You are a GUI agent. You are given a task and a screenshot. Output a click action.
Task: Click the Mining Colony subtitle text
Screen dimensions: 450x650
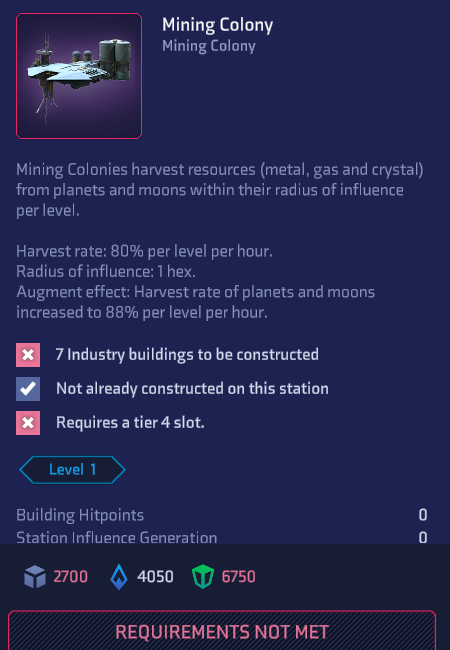(x=209, y=46)
